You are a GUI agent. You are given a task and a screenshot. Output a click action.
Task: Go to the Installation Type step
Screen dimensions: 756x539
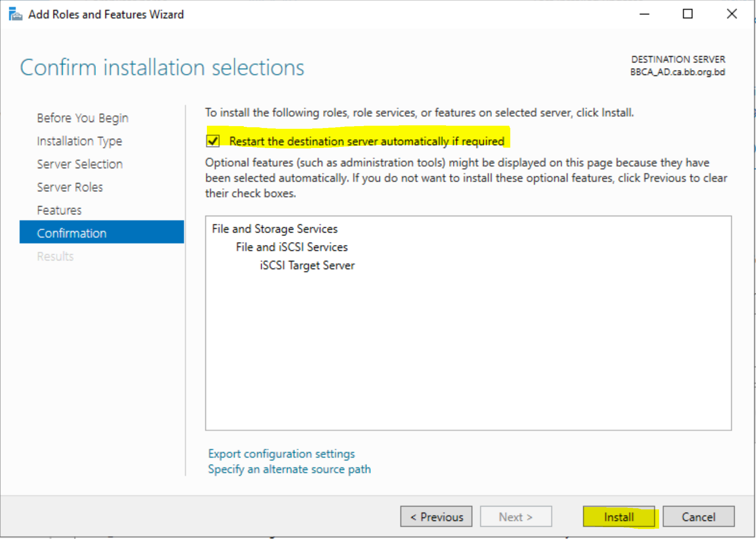(x=79, y=141)
